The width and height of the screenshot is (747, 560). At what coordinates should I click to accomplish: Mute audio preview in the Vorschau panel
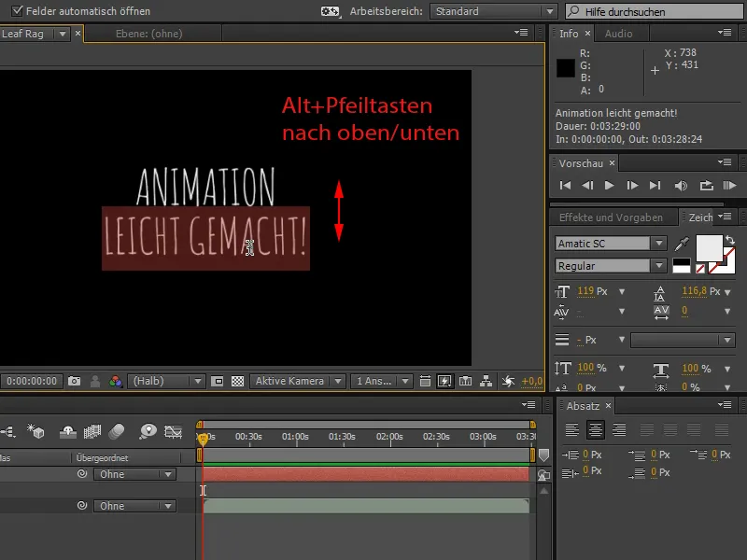pos(680,185)
